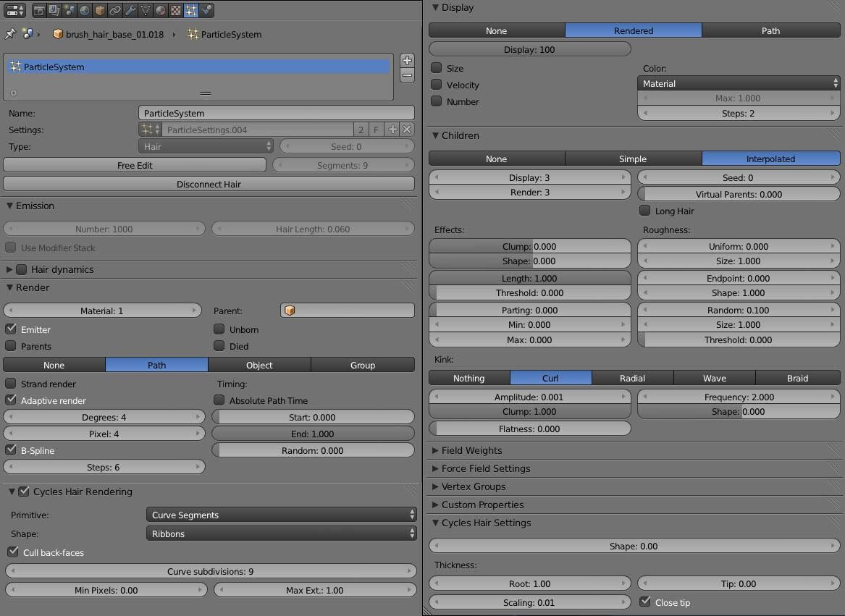Open the Primitive Curve Segments dropdown
The image size is (845, 616).
[x=282, y=515]
